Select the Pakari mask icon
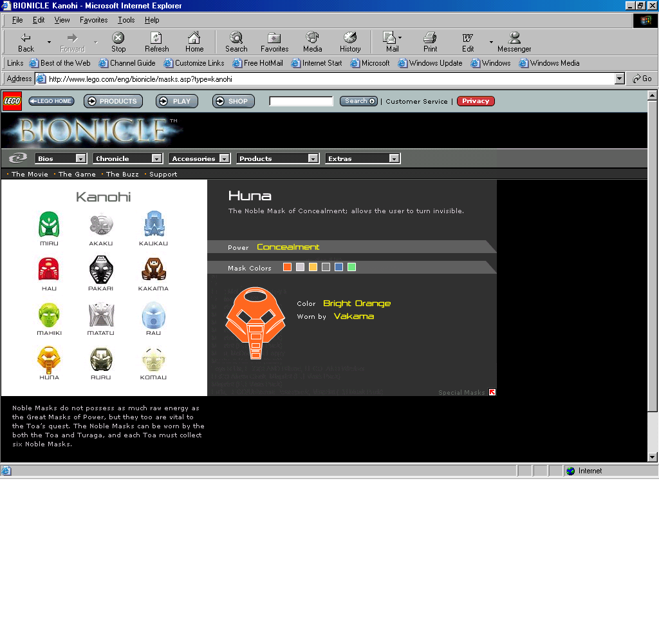 pyautogui.click(x=101, y=269)
